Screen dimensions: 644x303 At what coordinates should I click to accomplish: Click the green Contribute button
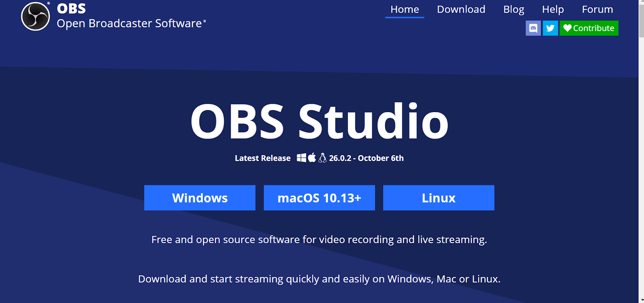click(x=589, y=28)
